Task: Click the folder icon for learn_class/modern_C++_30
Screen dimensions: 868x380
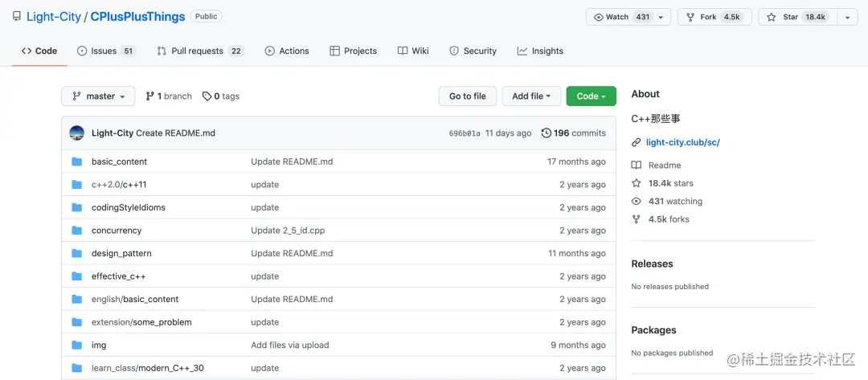Action: tap(77, 368)
